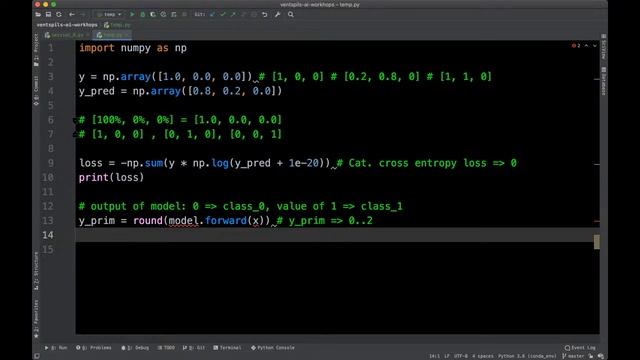Open the Event Log
The image size is (640, 360).
pyautogui.click(x=580, y=348)
